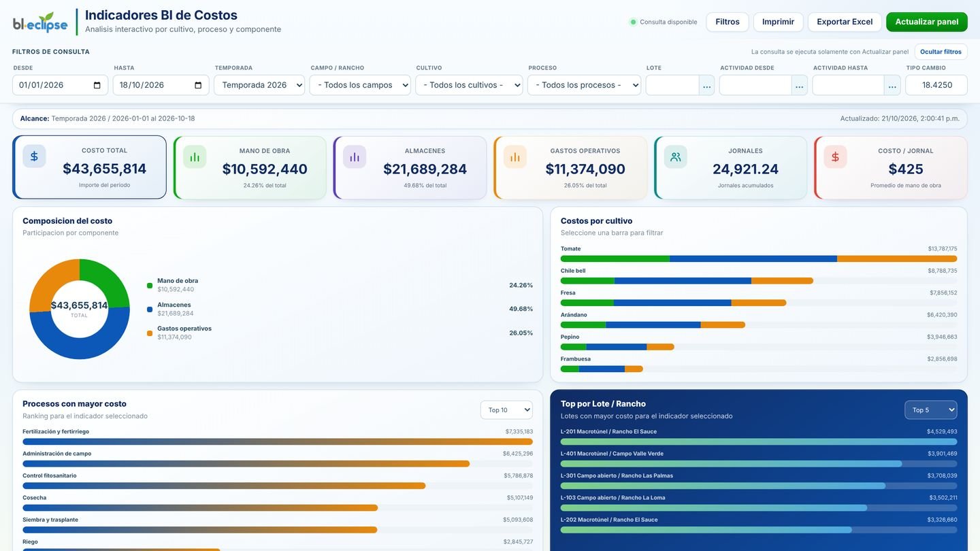Open the Lote lookup ellipsis button

[x=707, y=85]
